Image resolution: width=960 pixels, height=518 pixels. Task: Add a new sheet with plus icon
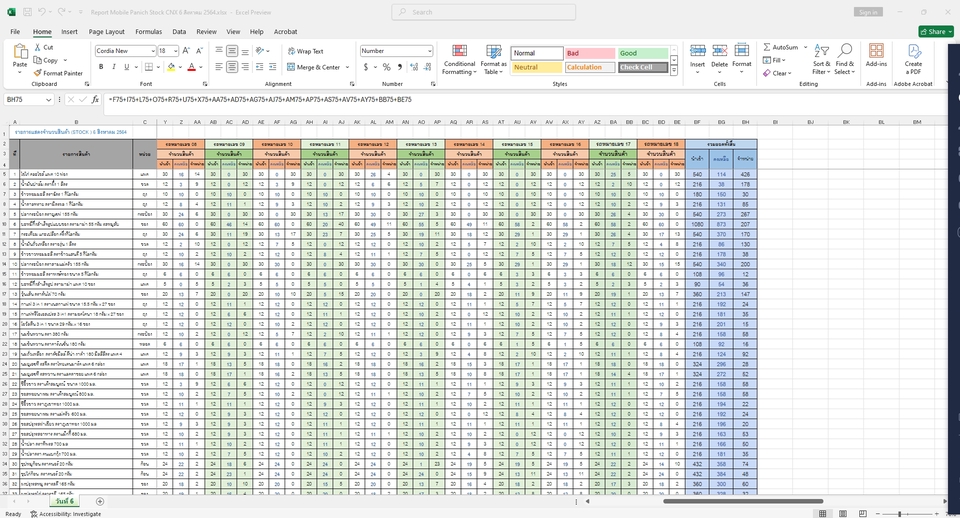click(x=100, y=501)
